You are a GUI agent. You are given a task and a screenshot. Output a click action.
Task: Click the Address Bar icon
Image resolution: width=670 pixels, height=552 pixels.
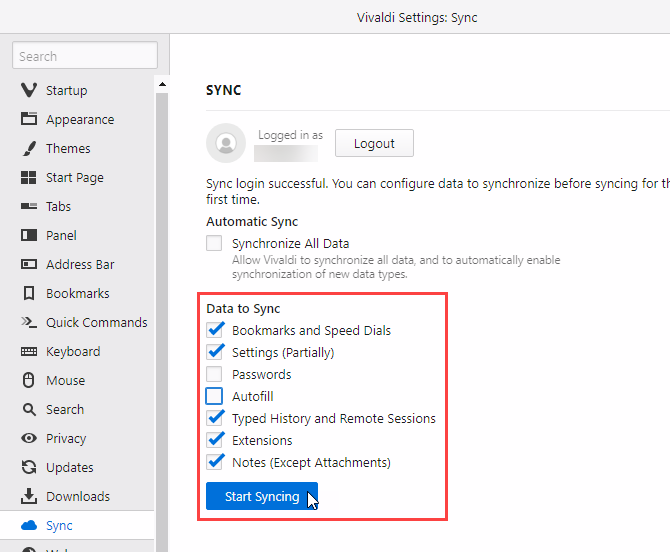(x=29, y=264)
